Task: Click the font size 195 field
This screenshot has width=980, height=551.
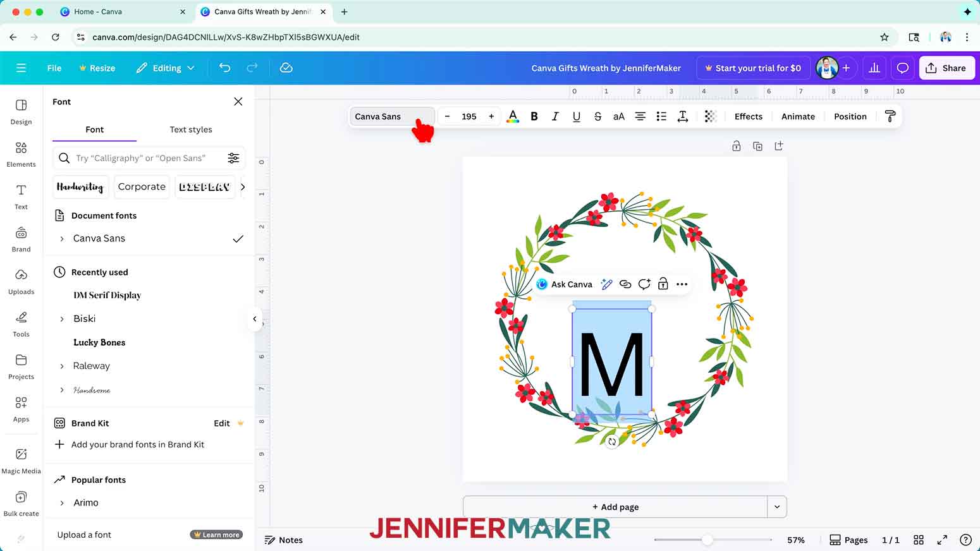Action: [x=469, y=116]
